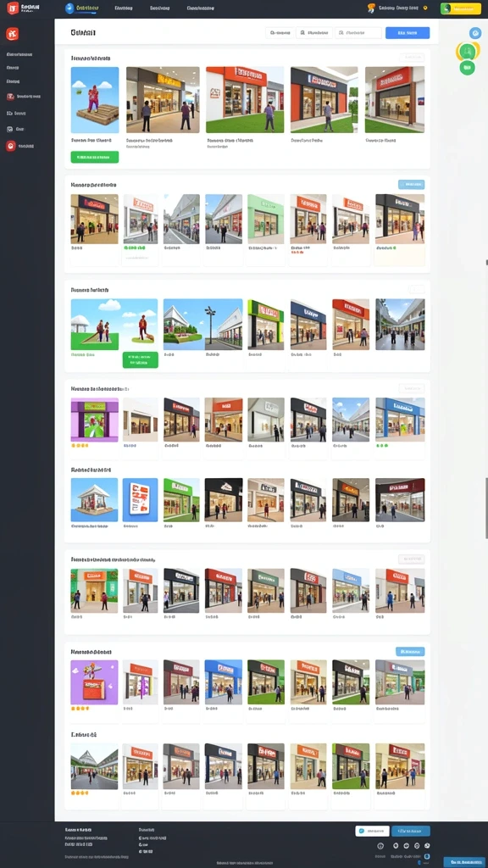Click the red logo icon in top-left corner

[12, 8]
